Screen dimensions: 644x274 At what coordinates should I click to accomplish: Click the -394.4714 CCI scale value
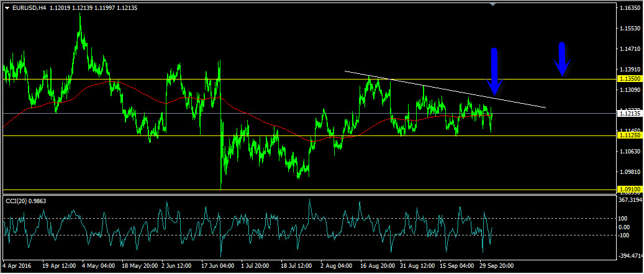(630, 256)
